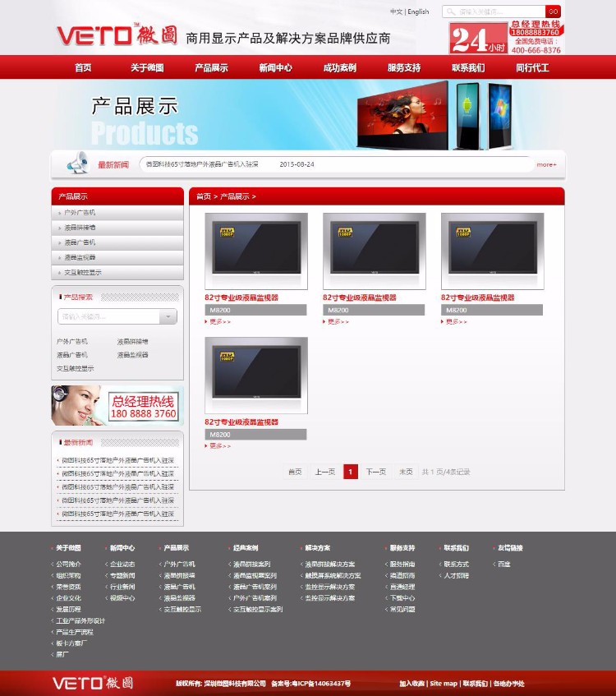Open second product monitor thumbnail in top row
This screenshot has height=696, width=616.
point(375,251)
